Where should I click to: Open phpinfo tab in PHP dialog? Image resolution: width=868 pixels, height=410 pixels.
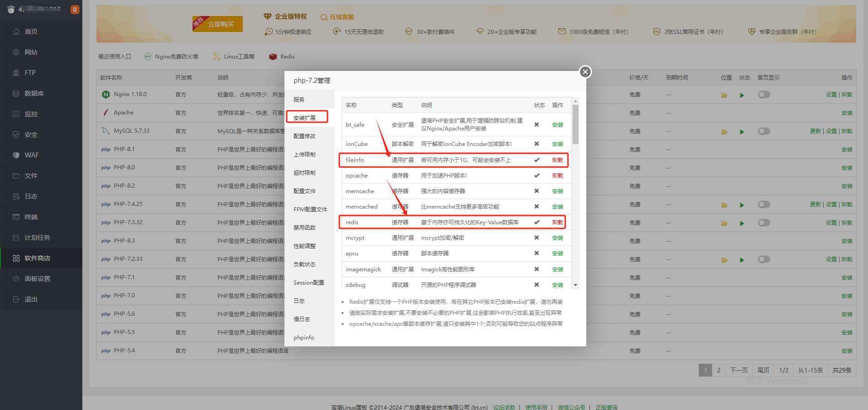click(304, 338)
